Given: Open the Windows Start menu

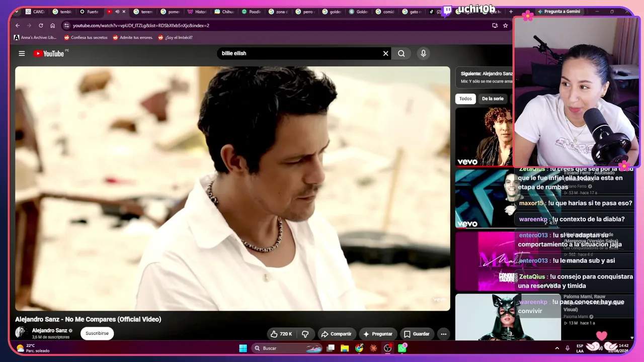Looking at the screenshot, I should [243, 348].
